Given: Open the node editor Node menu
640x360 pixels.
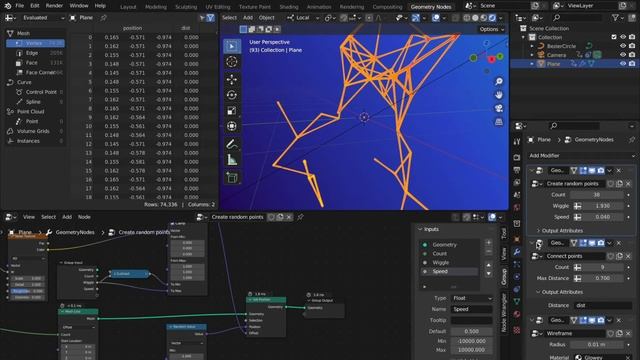Looking at the screenshot, I should tap(84, 217).
